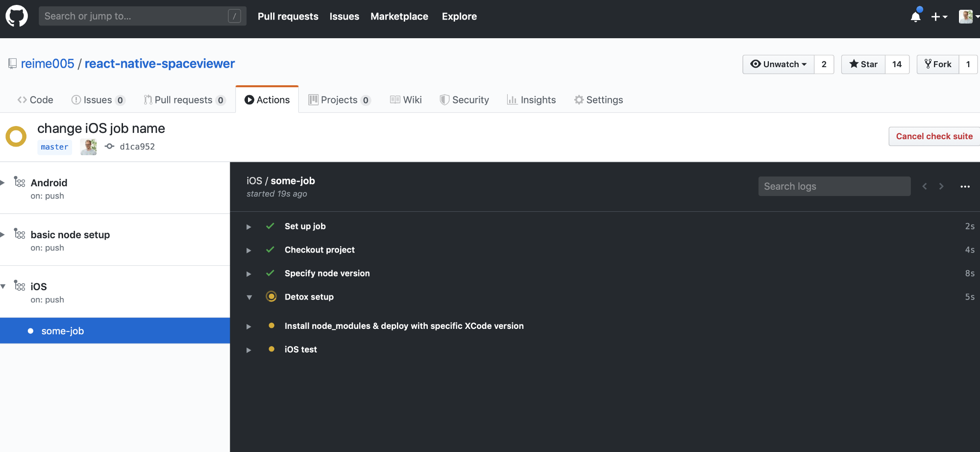Collapse the iOS workflow in the sidebar
Image resolution: width=980 pixels, height=452 pixels.
tap(3, 286)
